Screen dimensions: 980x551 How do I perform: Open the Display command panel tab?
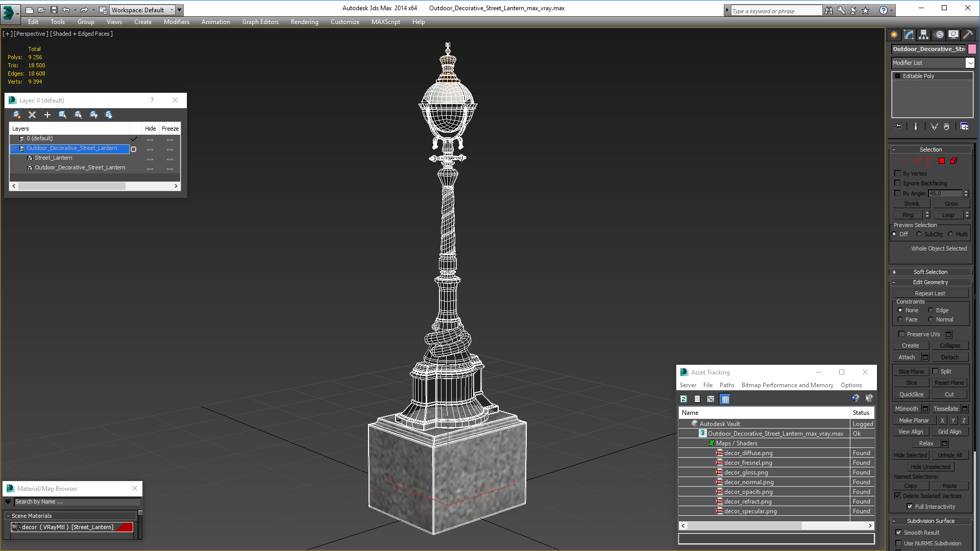click(x=953, y=35)
